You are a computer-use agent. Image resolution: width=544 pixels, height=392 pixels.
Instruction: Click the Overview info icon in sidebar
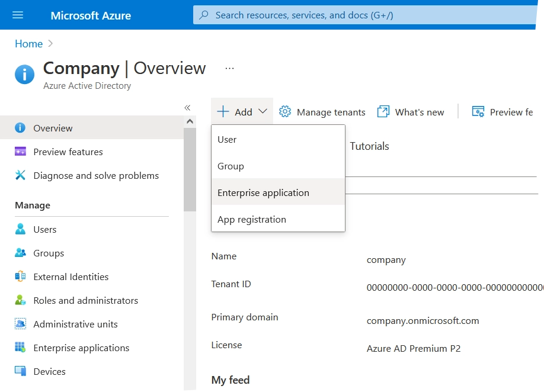[x=20, y=127]
